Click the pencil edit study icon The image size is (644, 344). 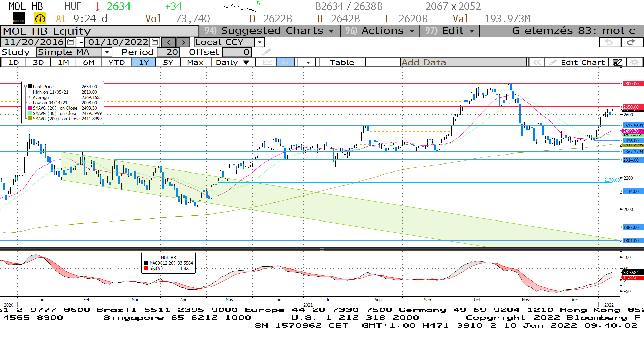coord(266,52)
